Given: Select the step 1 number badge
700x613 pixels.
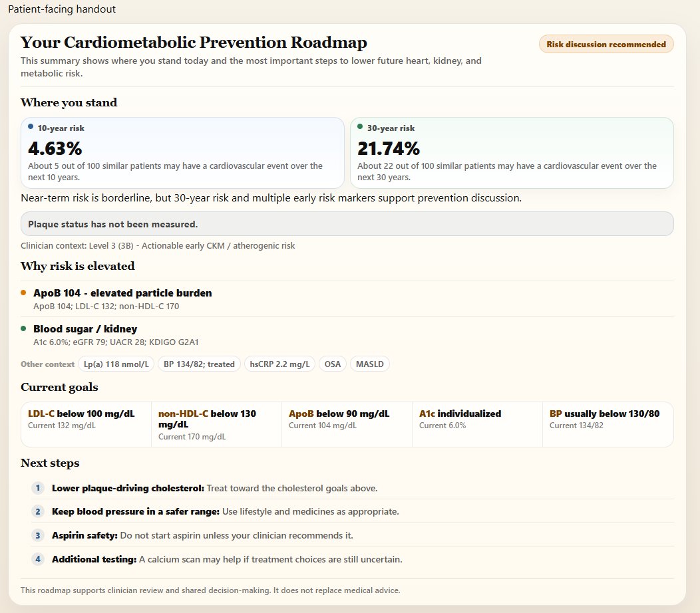Looking at the screenshot, I should tap(38, 487).
